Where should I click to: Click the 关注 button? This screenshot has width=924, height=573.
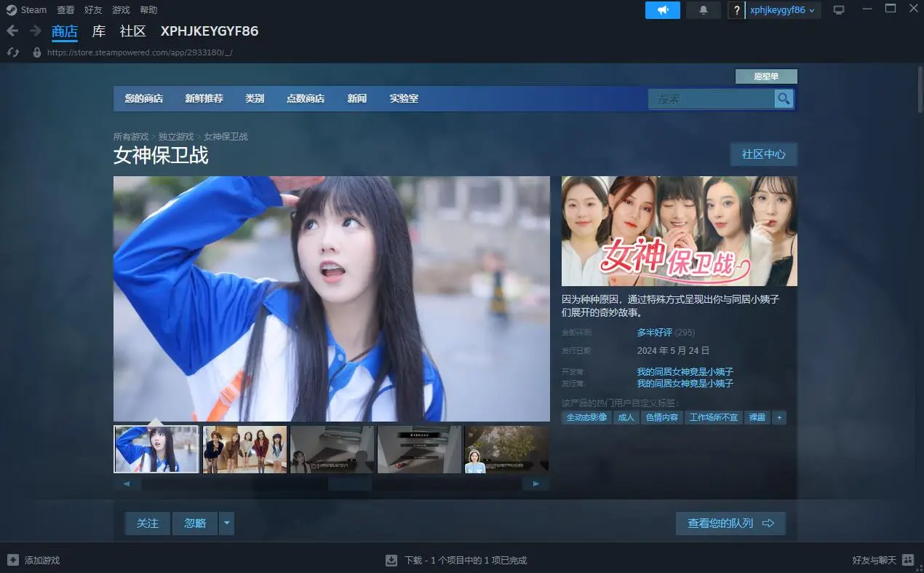pyautogui.click(x=147, y=523)
